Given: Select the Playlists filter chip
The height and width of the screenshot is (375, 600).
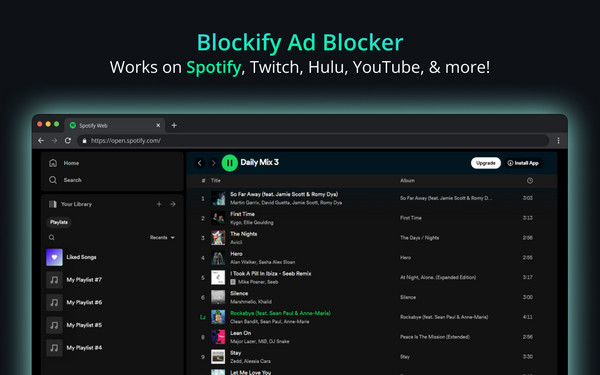Looking at the screenshot, I should tap(59, 222).
